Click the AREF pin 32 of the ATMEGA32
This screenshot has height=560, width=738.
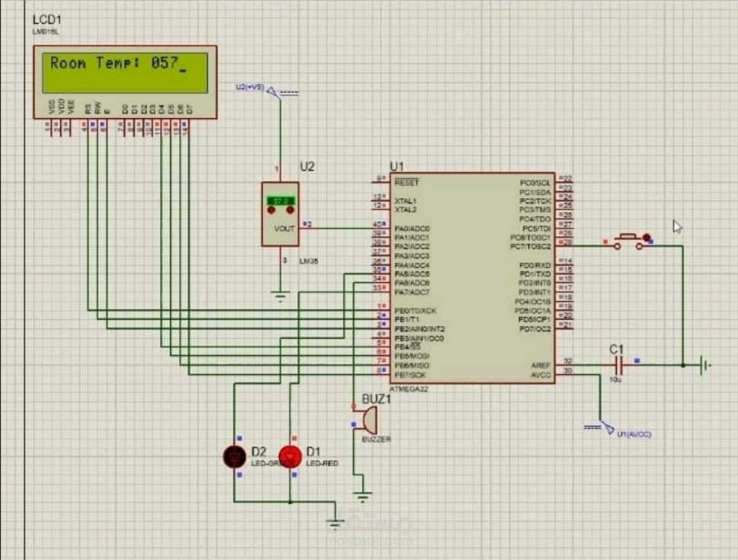(x=565, y=363)
